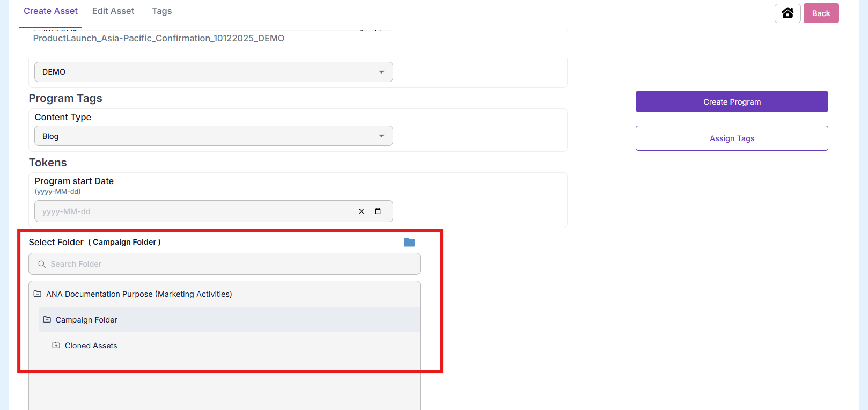
Task: Open the DEMO dropdown
Action: pyautogui.click(x=214, y=72)
